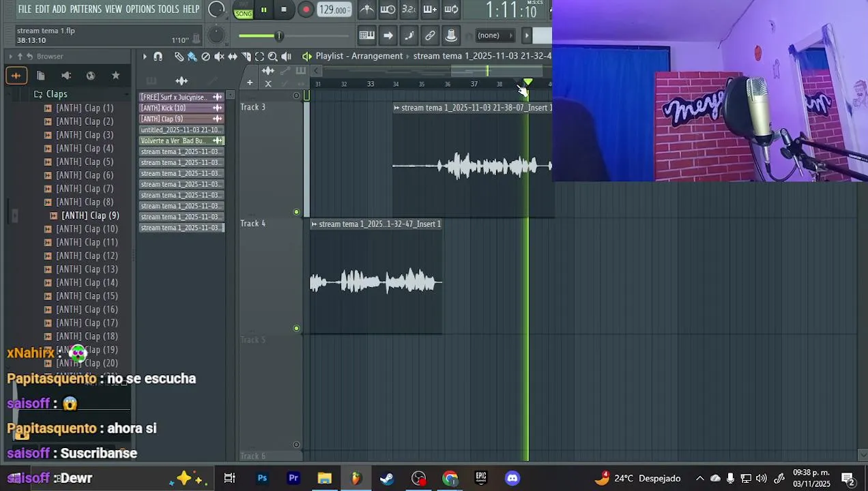Open the HELP menu
This screenshot has height=491, width=868.
pos(191,9)
